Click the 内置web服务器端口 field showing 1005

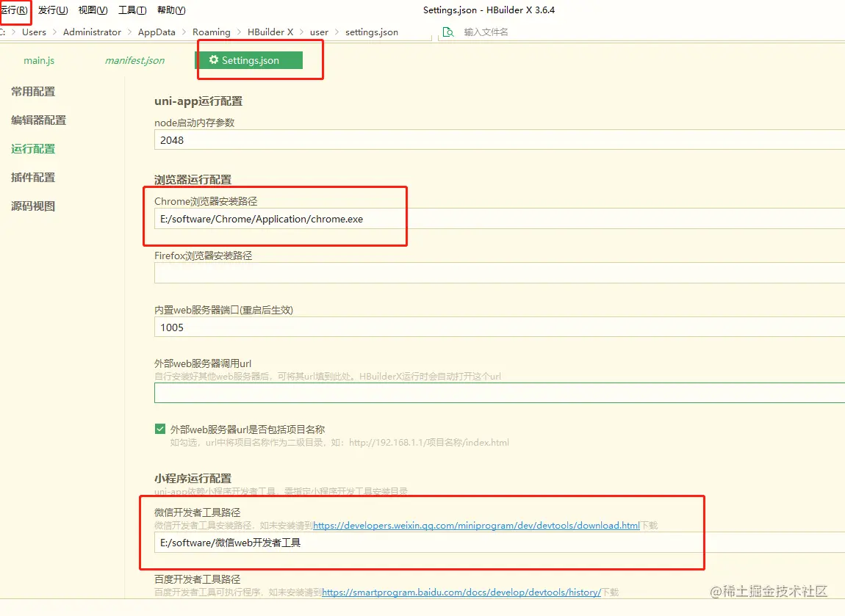click(500, 327)
